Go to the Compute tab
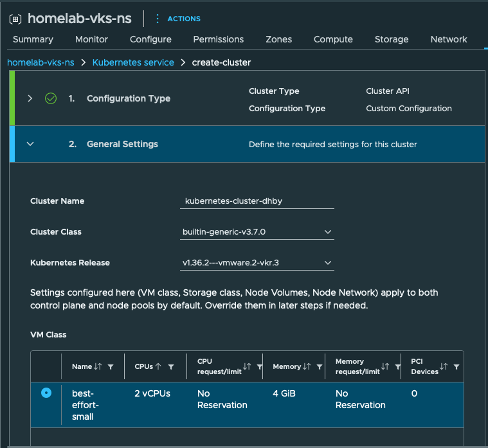488x448 pixels. pos(333,39)
